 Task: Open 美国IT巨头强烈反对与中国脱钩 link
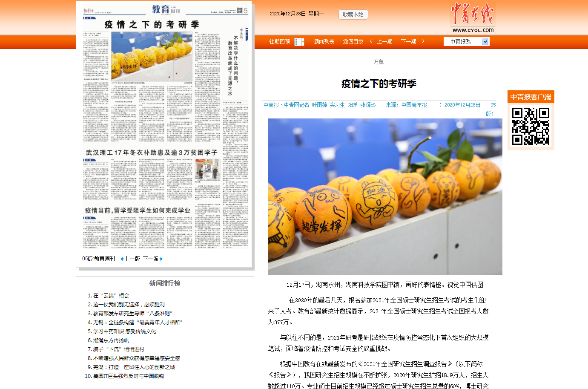[128, 376]
